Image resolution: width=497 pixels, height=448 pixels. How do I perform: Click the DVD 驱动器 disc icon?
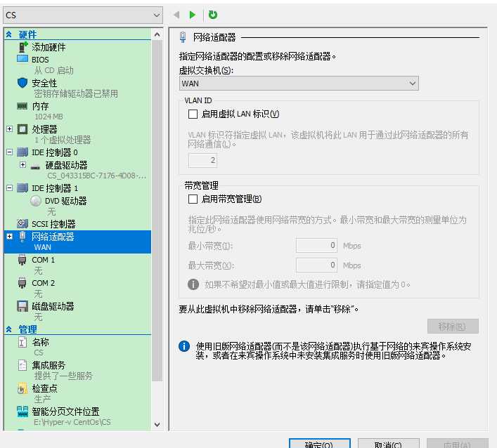pyautogui.click(x=36, y=201)
